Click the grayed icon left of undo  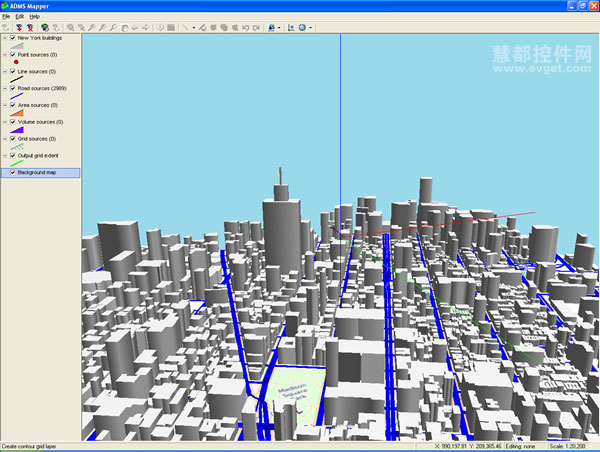(x=235, y=28)
